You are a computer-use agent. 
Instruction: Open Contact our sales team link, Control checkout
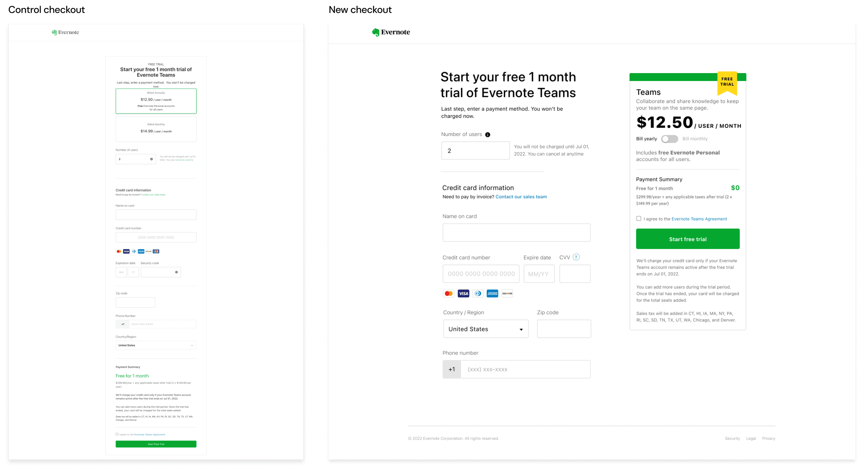pyautogui.click(x=153, y=195)
